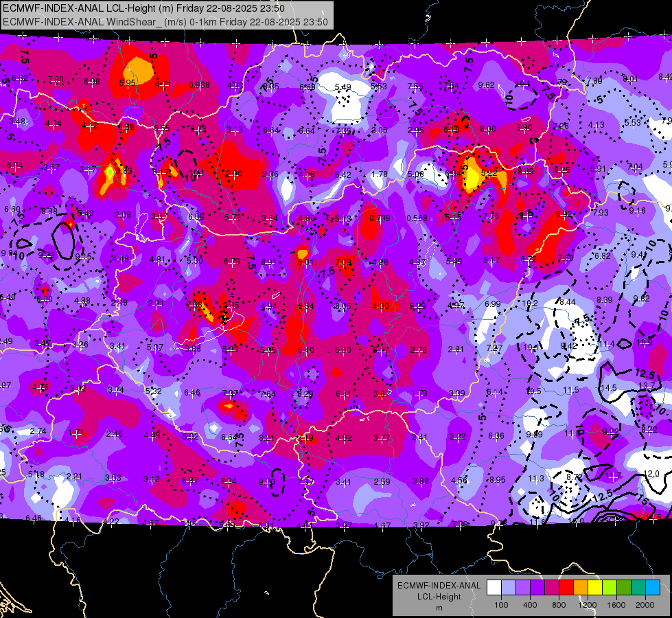Image resolution: width=672 pixels, height=618 pixels.
Task: Click the deep purple swatch right of 400
Action: pyautogui.click(x=537, y=587)
